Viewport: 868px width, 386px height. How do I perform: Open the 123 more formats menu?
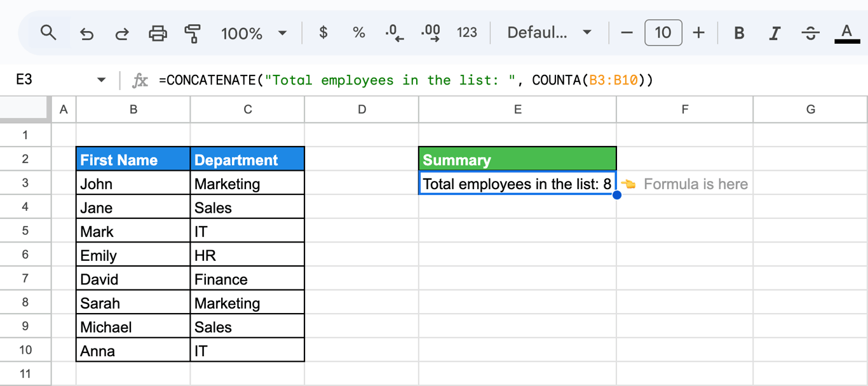[x=467, y=32]
